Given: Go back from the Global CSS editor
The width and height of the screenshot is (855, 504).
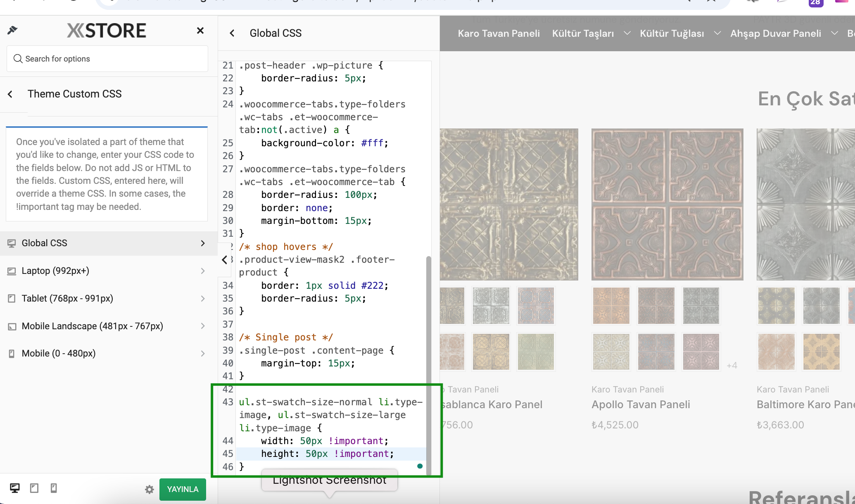Looking at the screenshot, I should pos(232,33).
